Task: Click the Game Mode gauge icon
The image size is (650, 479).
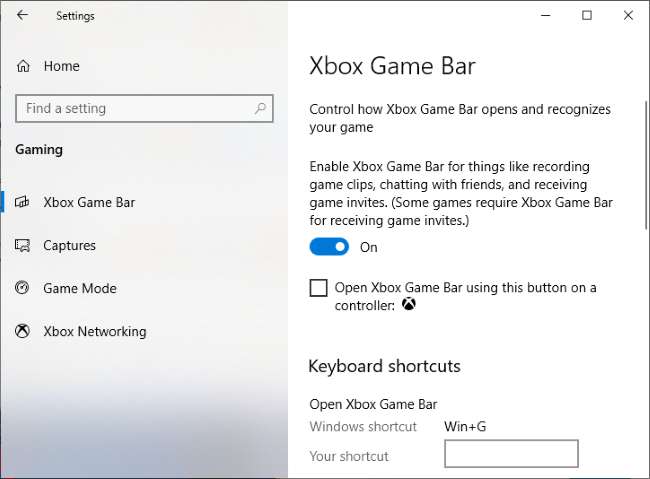Action: click(22, 287)
